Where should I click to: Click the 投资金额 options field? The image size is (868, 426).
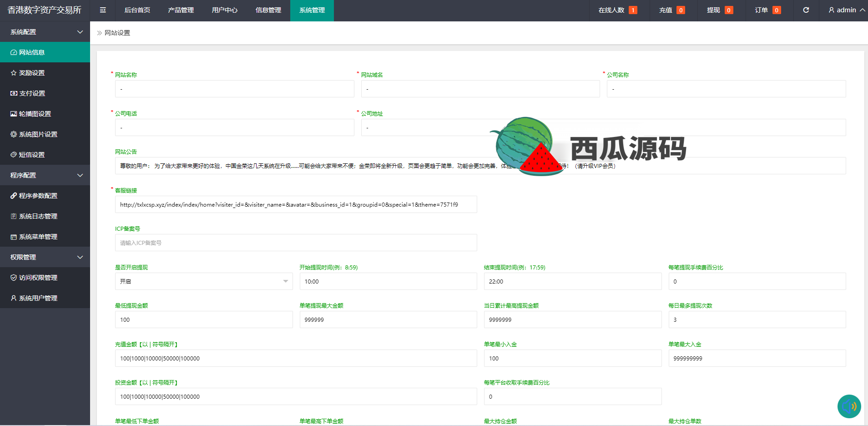coord(296,396)
